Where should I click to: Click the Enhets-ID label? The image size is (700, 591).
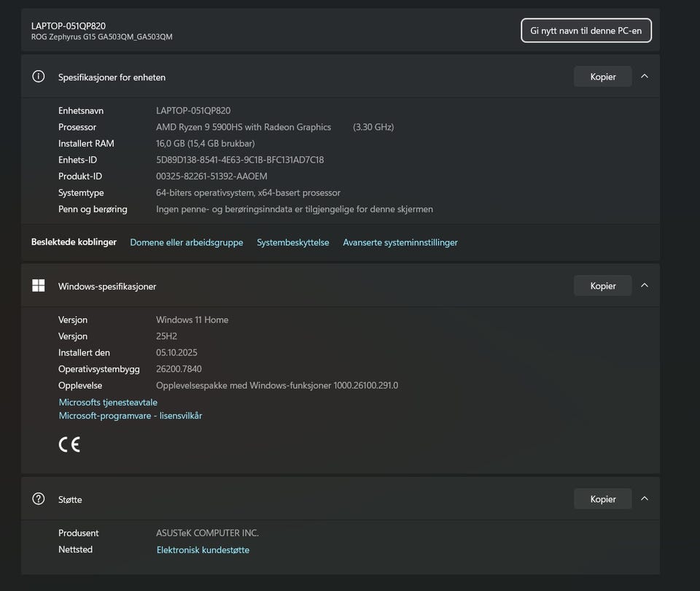(78, 160)
